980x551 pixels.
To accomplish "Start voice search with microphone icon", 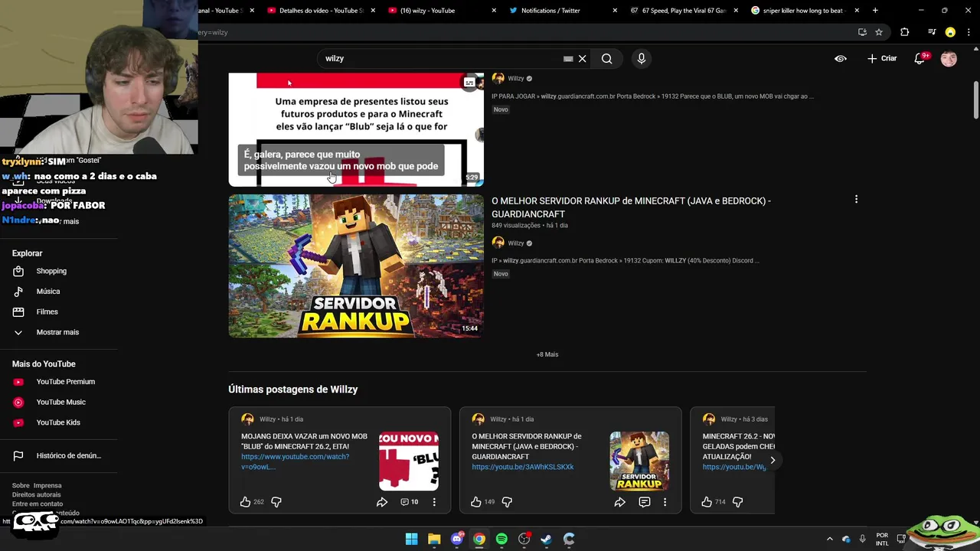I will (642, 58).
